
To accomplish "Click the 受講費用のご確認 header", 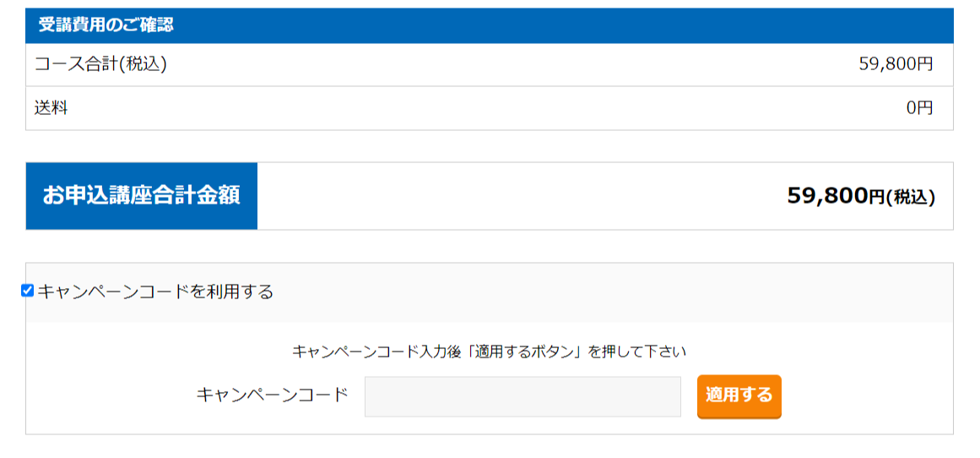I will pos(106,25).
